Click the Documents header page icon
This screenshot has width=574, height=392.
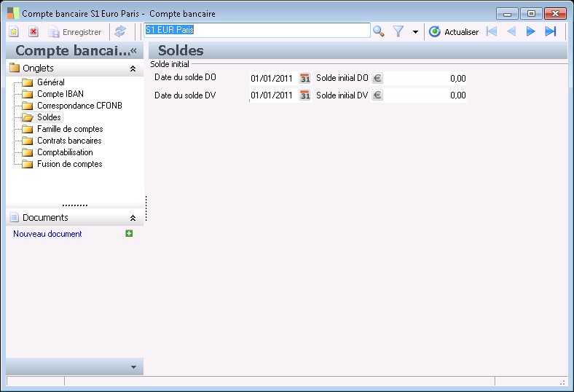[x=15, y=217]
